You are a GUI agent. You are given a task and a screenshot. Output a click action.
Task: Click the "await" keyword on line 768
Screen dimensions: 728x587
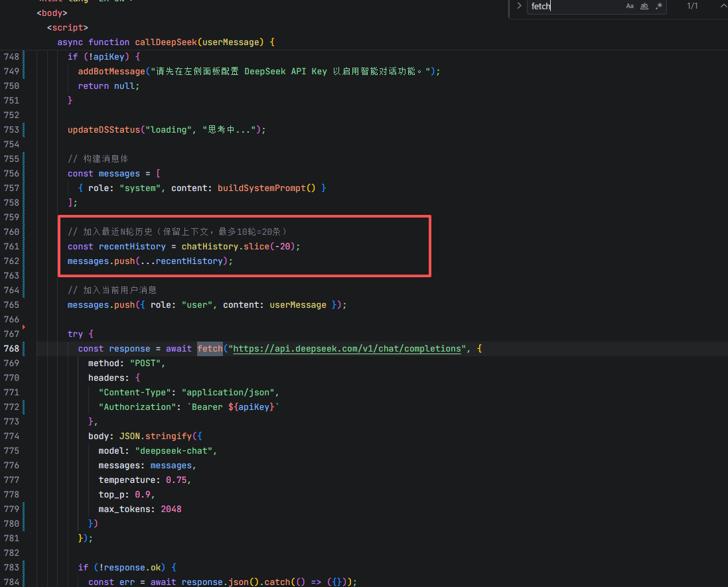[179, 348]
